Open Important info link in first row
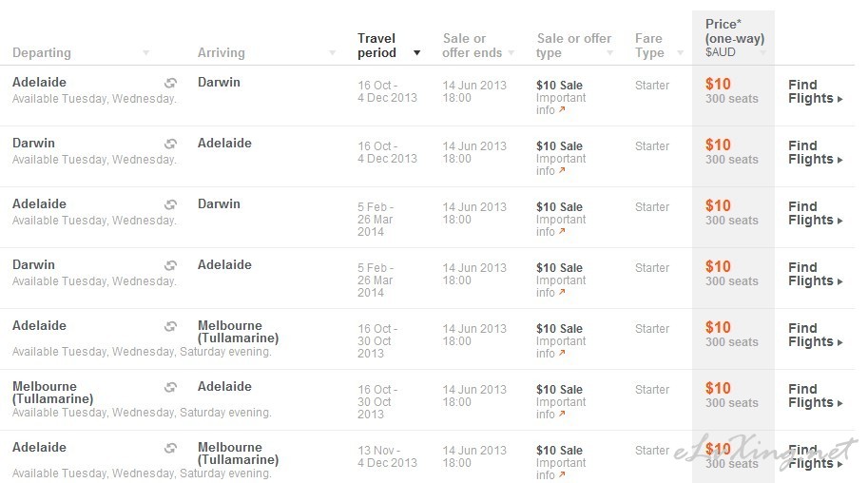This screenshot has width=868, height=483. [561, 104]
